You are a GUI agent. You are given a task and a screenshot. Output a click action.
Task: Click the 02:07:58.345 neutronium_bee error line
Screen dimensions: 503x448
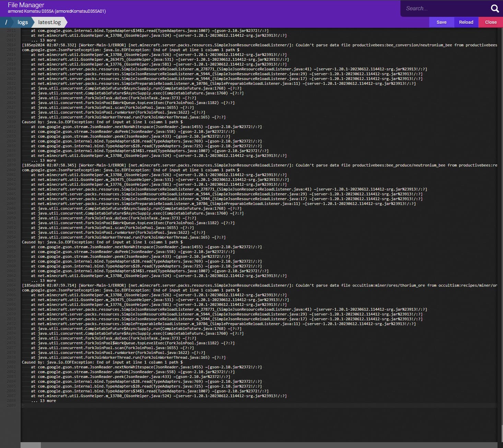coord(206,165)
